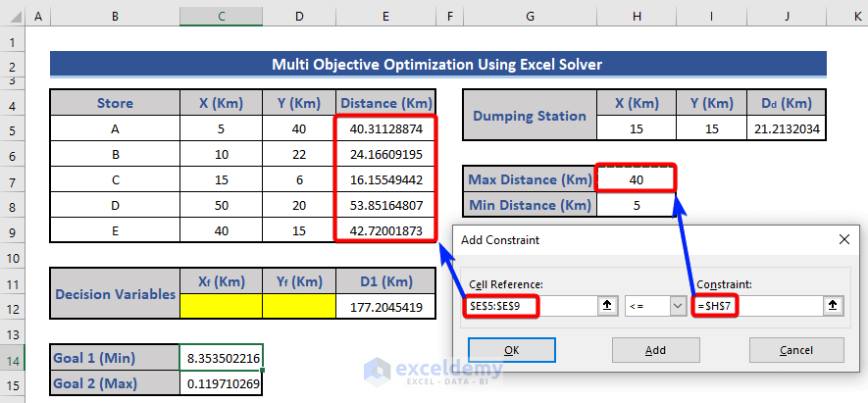Click the Cell Reference range selector arrow icon
This screenshot has height=403, width=868.
click(607, 306)
